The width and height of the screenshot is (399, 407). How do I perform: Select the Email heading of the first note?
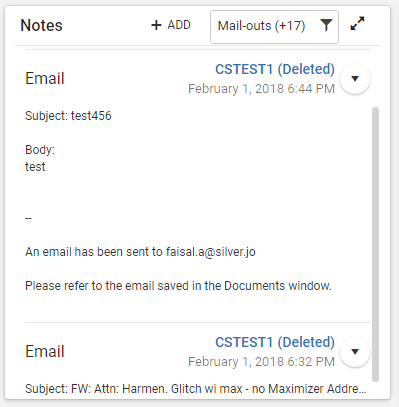[45, 78]
